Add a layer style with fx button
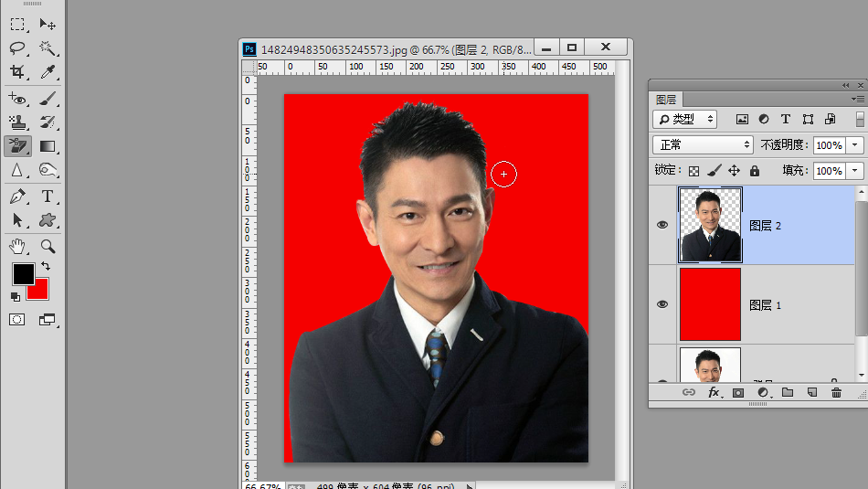 (x=715, y=393)
